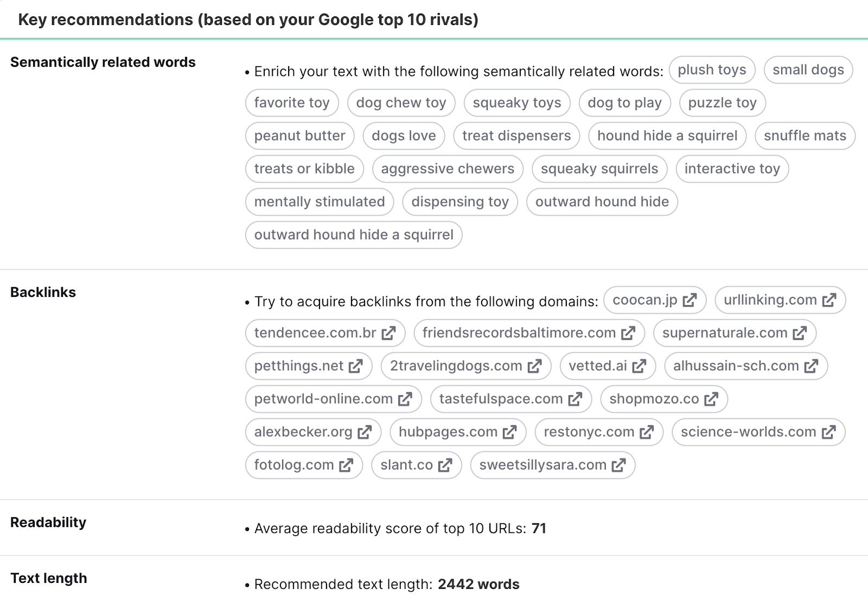Select the 'plush toys' keyword chip
Screen dimensions: 868x609
[x=712, y=69]
